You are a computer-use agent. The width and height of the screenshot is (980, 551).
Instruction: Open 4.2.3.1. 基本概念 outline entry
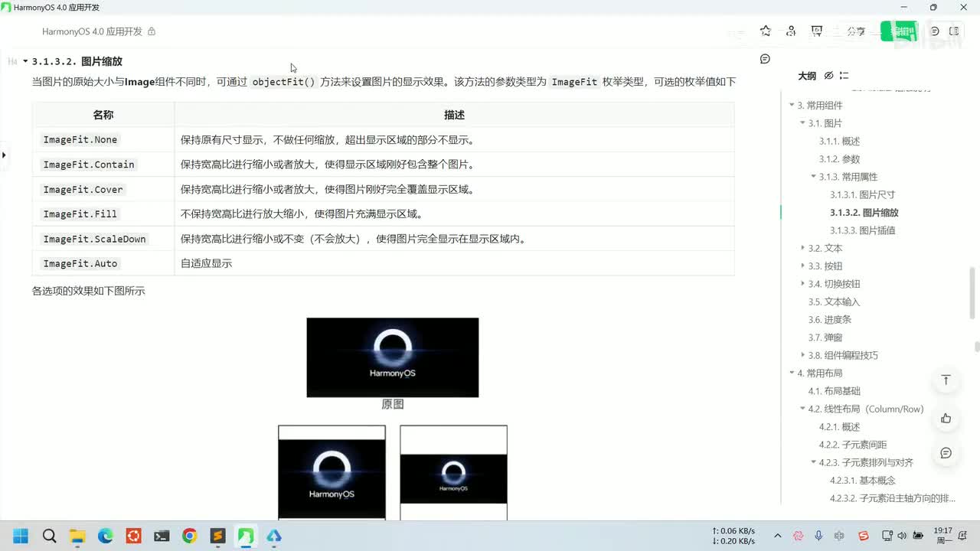pyautogui.click(x=862, y=480)
